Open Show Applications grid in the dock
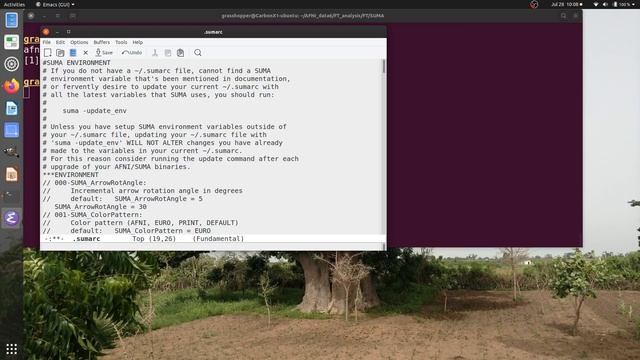640x360 pixels. point(11,349)
